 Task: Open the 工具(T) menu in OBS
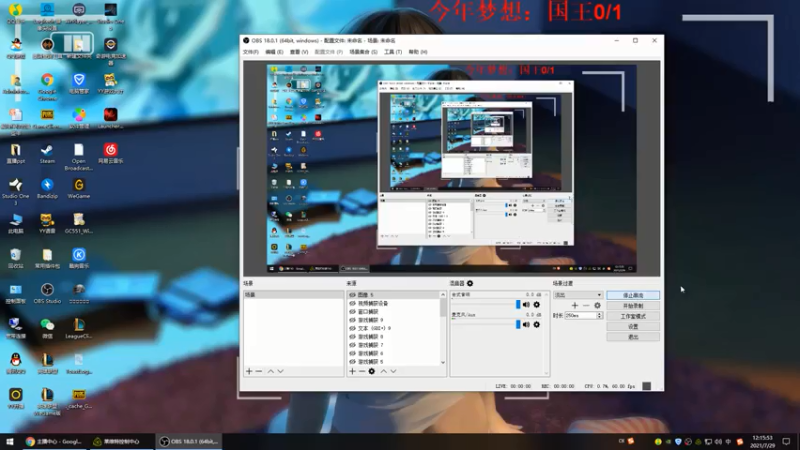pos(393,52)
